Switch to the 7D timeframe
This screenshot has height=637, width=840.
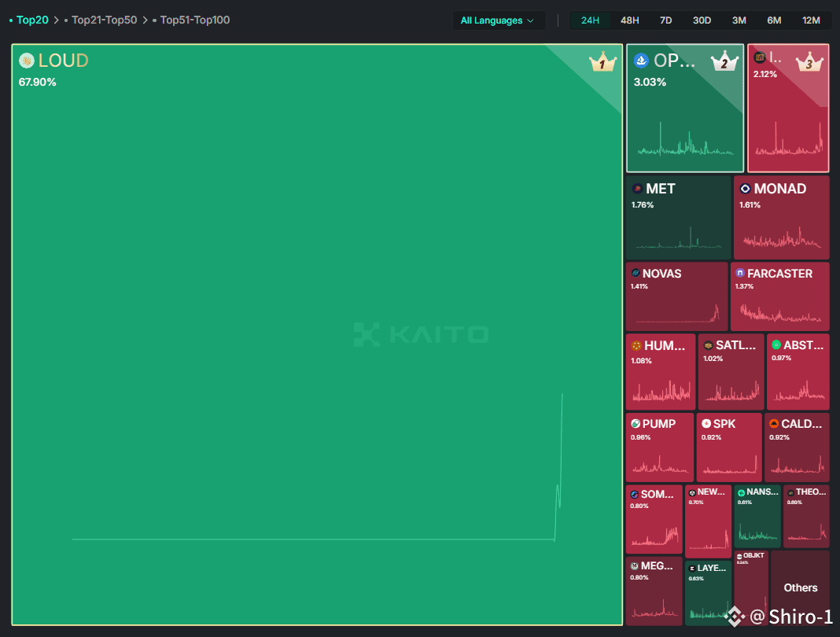(x=665, y=20)
